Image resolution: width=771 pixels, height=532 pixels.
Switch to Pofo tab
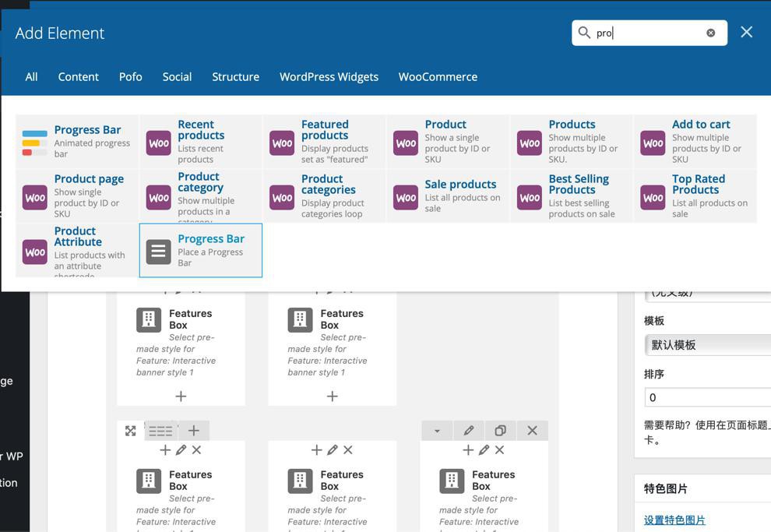click(x=130, y=76)
